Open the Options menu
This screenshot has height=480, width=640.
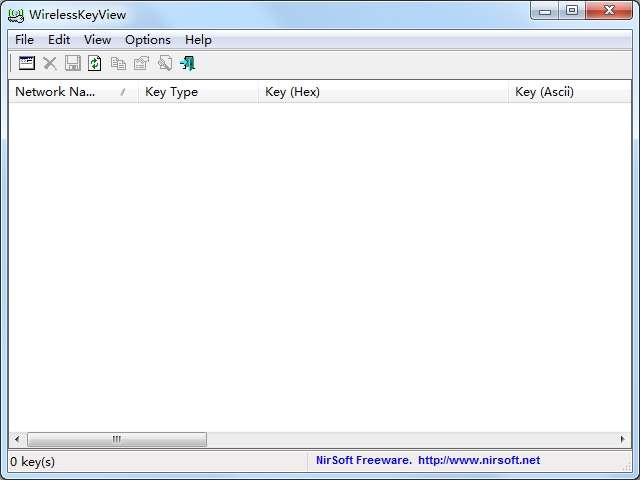coord(148,40)
